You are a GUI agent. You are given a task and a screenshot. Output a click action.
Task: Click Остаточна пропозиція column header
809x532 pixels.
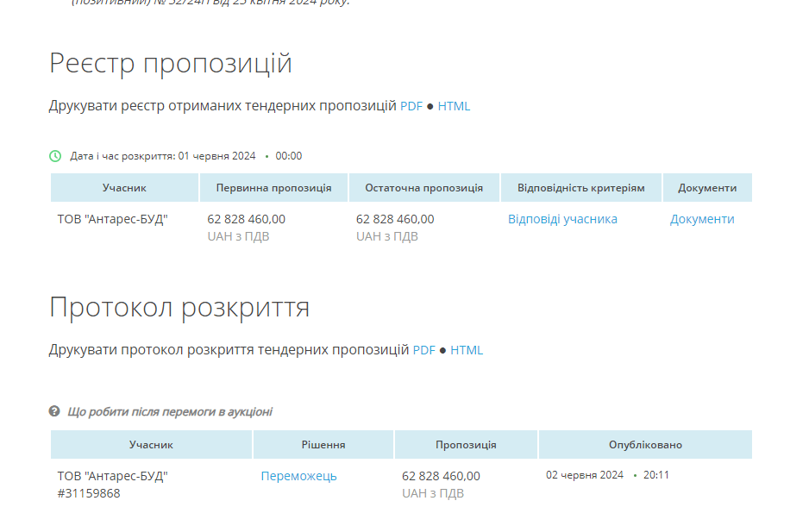tap(424, 188)
